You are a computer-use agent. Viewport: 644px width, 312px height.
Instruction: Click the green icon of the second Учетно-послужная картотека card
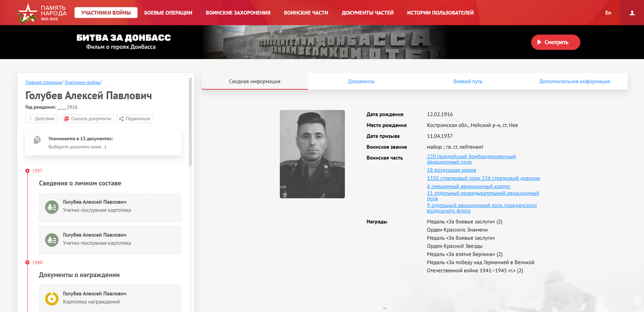point(52,240)
